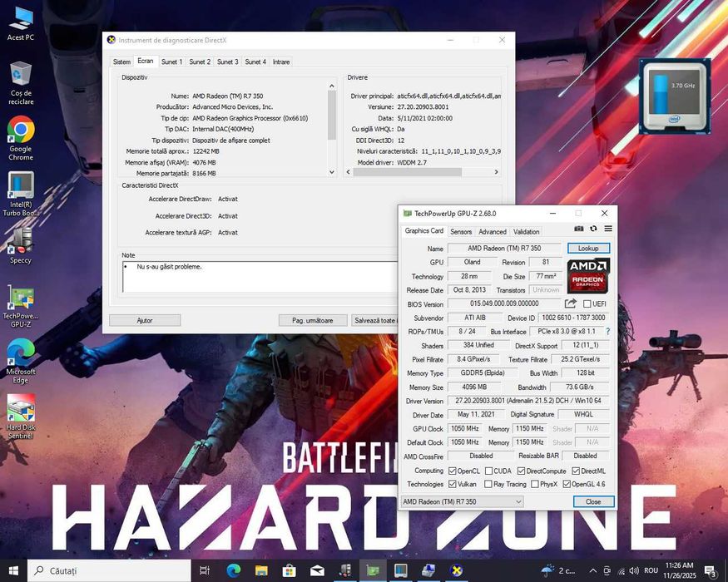Open taskbar clock showing 11:26 AM
This screenshot has width=728, height=582.
(x=680, y=570)
